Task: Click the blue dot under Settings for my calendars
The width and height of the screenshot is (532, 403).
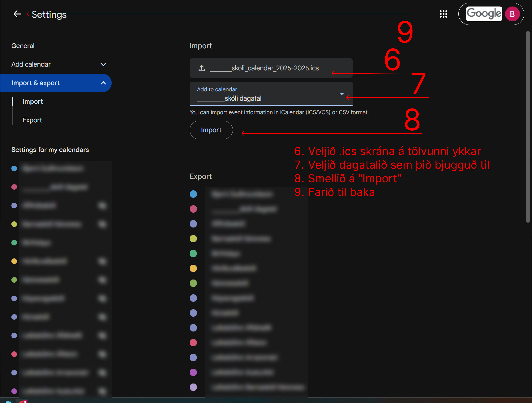Action: (14, 169)
